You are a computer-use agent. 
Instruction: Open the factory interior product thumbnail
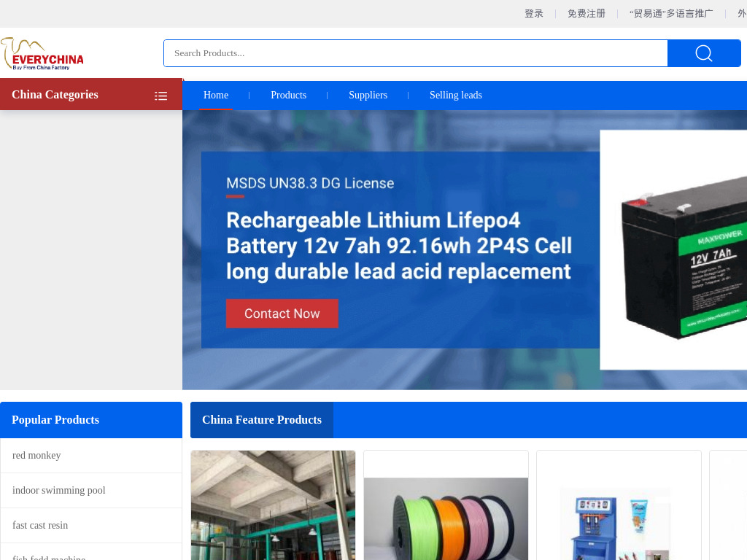coord(273,505)
